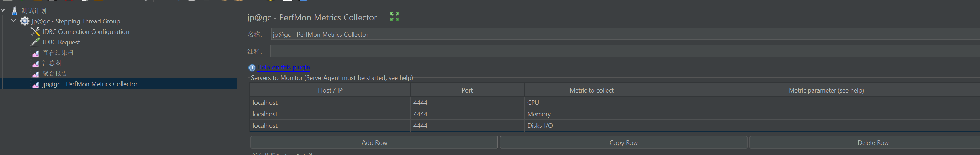Click the green expand icon beside title

tap(395, 16)
